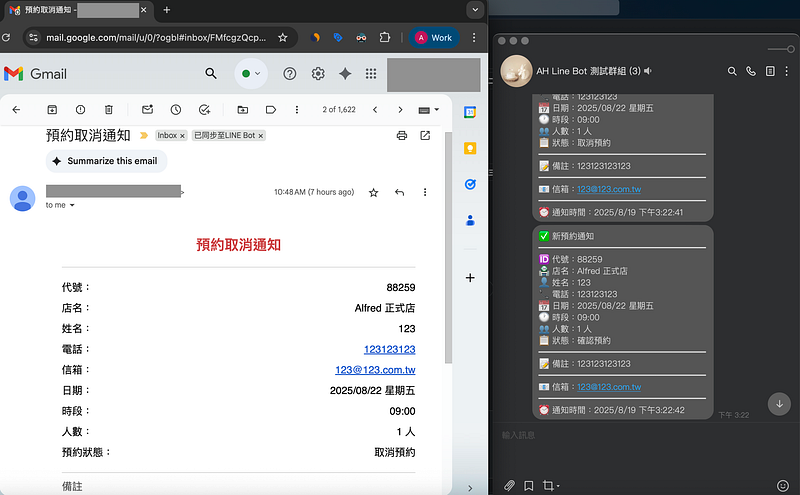This screenshot has height=495, width=800.
Task: Open the Gmail logo home link
Action: [x=35, y=74]
